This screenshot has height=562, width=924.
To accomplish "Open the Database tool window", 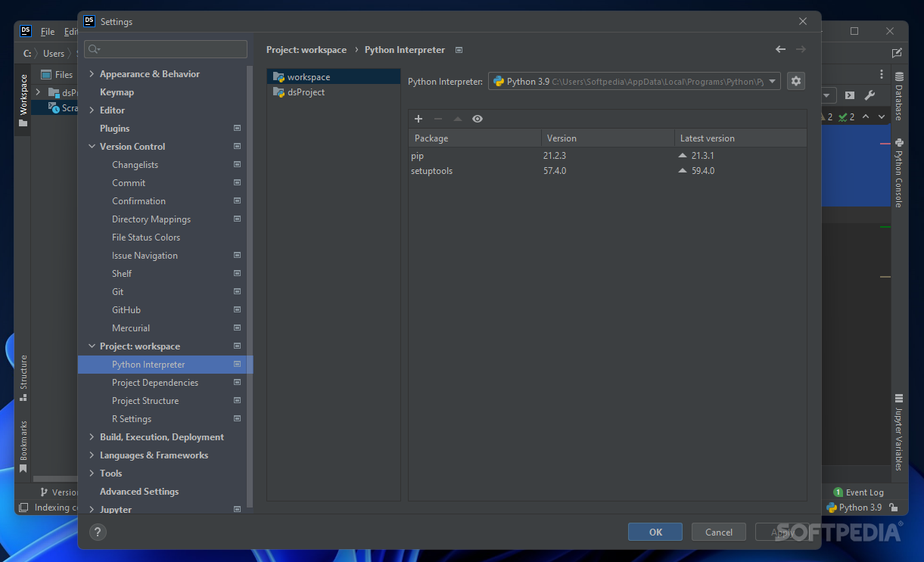I will (x=899, y=96).
